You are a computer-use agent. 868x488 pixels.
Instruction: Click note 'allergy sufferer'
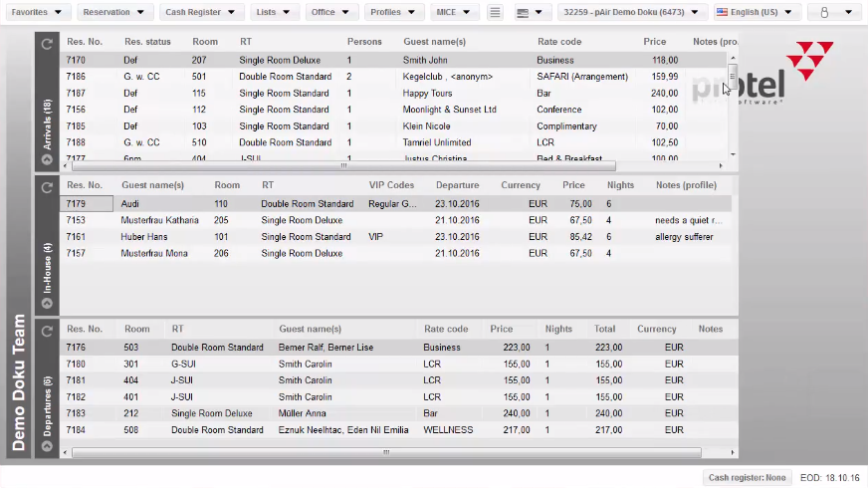[x=684, y=236]
